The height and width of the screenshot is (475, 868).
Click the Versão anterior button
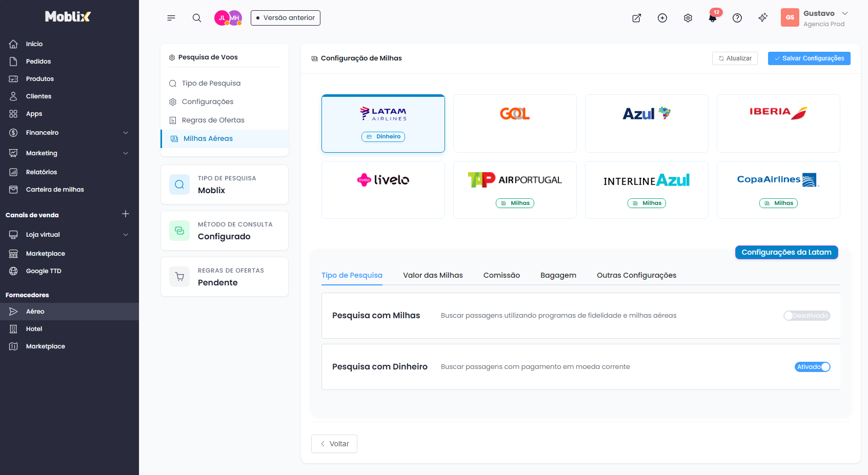coord(286,18)
